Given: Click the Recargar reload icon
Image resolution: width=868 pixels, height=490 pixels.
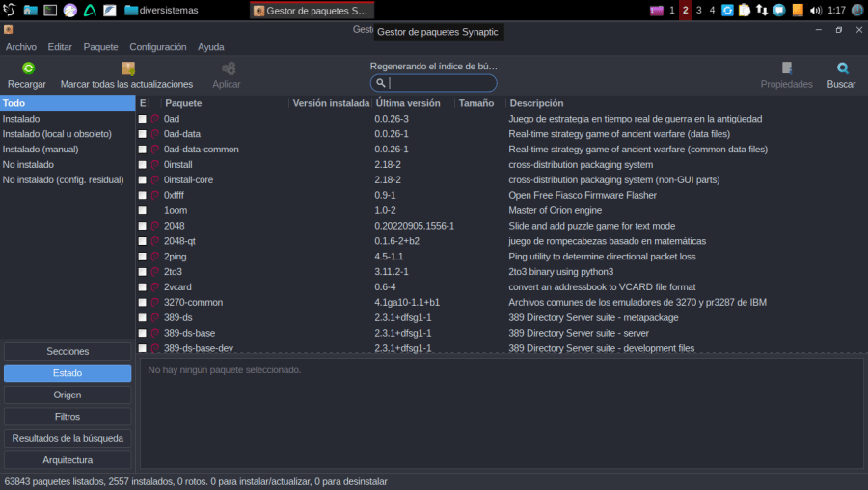Looking at the screenshot, I should 28,68.
